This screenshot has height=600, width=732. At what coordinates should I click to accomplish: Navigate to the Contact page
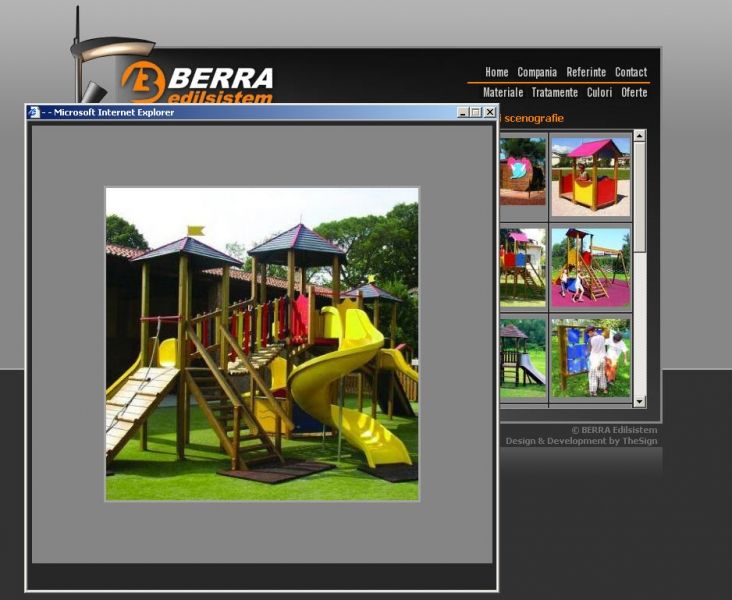pyautogui.click(x=630, y=72)
